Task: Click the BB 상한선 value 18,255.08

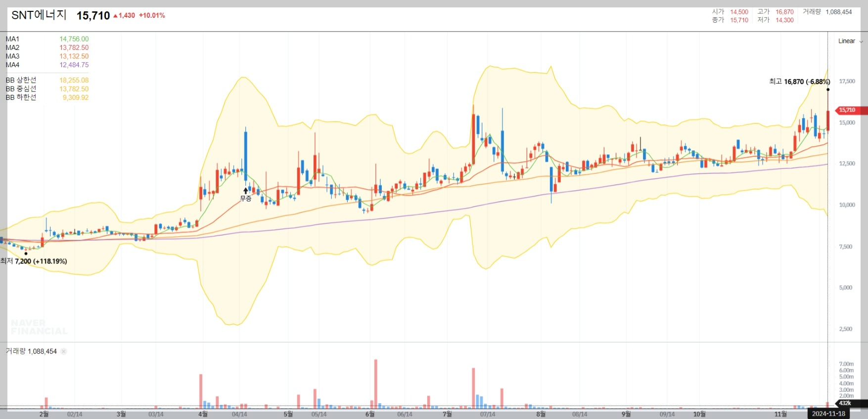Action: tap(74, 80)
